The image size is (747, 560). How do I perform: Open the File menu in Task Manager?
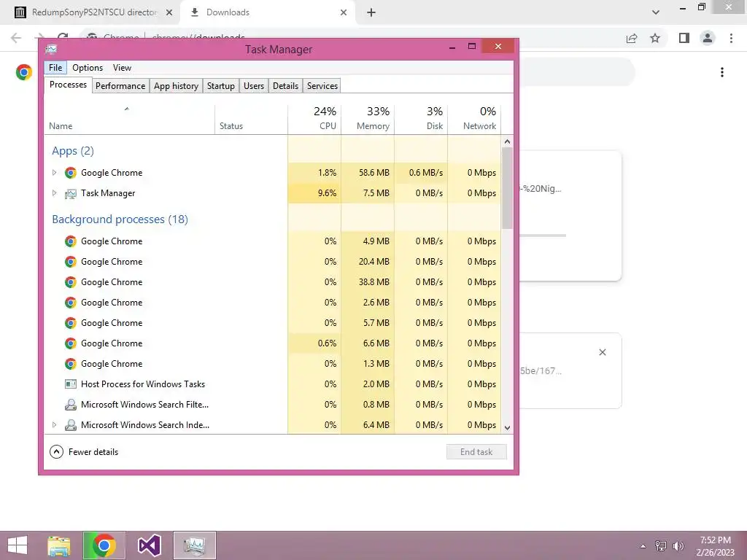click(55, 68)
